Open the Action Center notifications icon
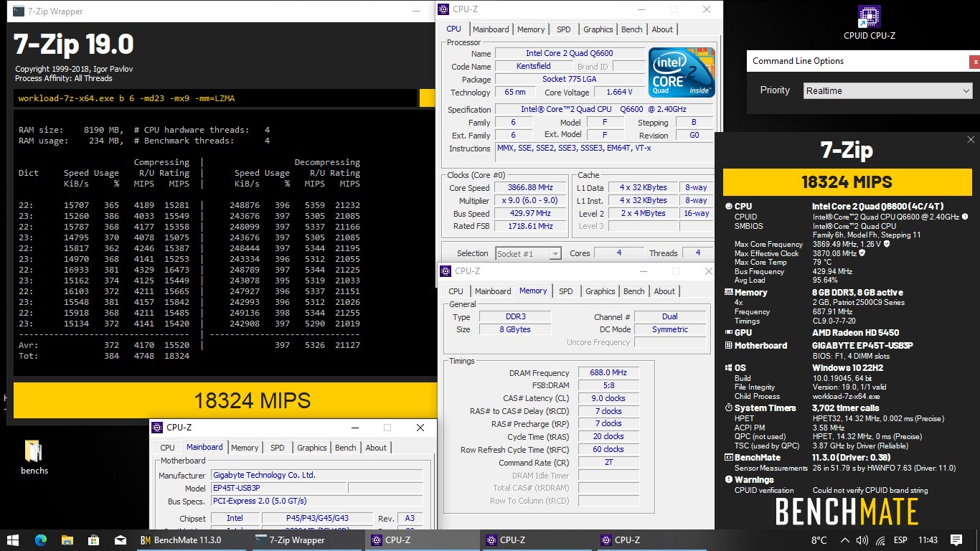This screenshot has width=980, height=551. (x=956, y=540)
